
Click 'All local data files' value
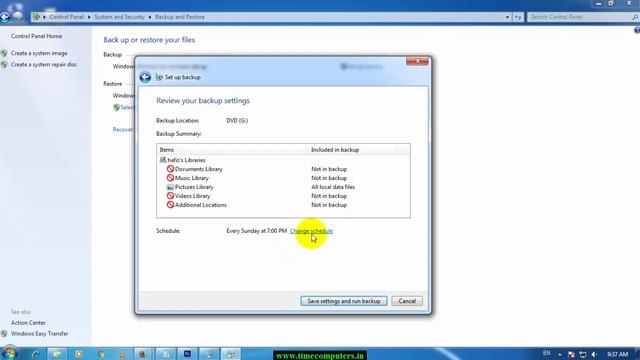point(333,187)
